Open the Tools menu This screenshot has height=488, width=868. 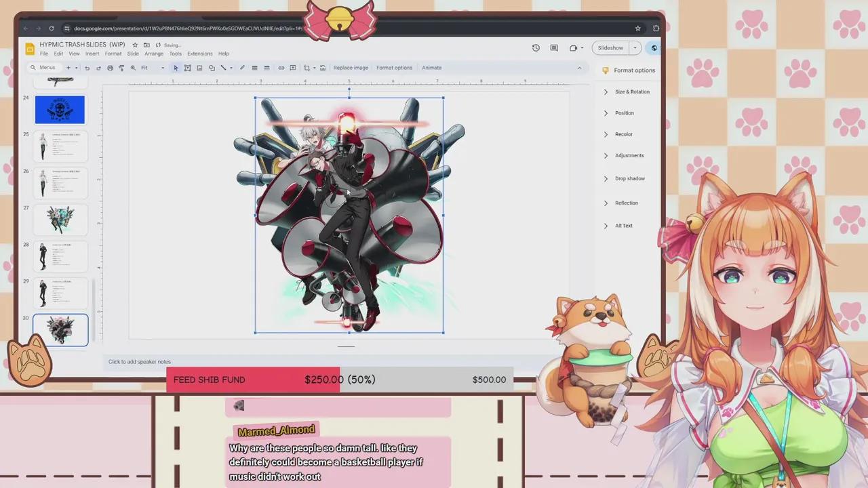[x=176, y=54]
